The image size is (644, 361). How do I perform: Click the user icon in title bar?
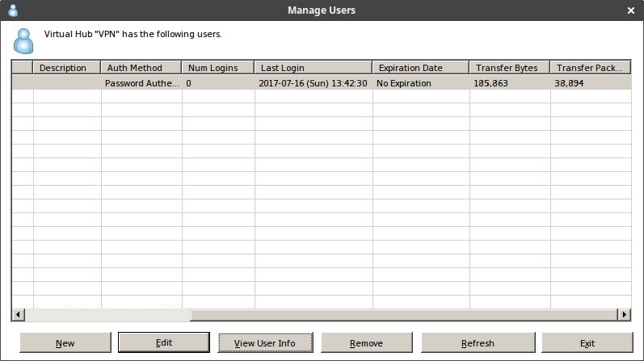(13, 10)
